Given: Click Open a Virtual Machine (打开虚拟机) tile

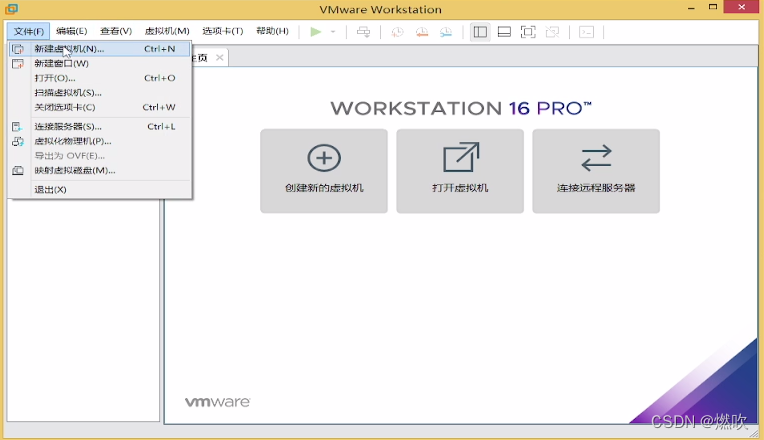Looking at the screenshot, I should point(460,171).
